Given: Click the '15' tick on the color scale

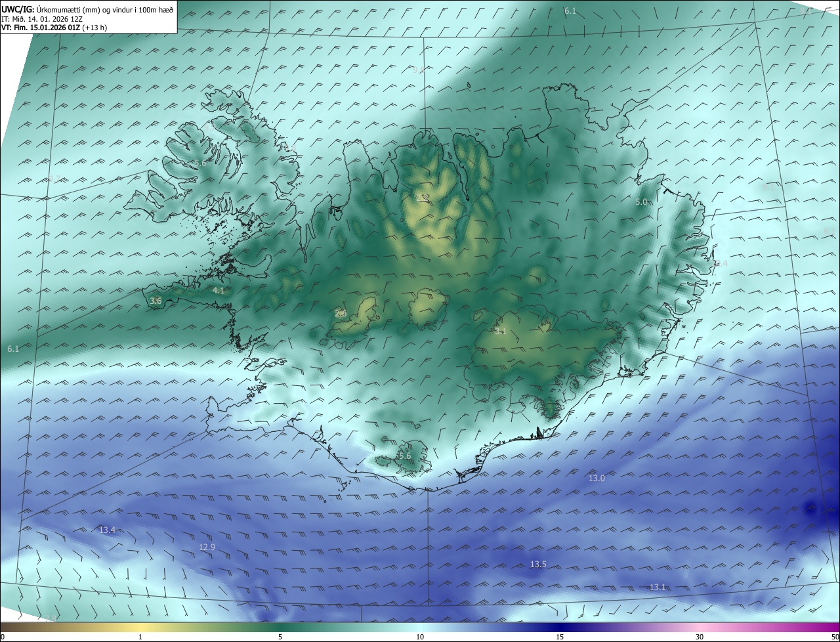Looking at the screenshot, I should click(x=560, y=637).
